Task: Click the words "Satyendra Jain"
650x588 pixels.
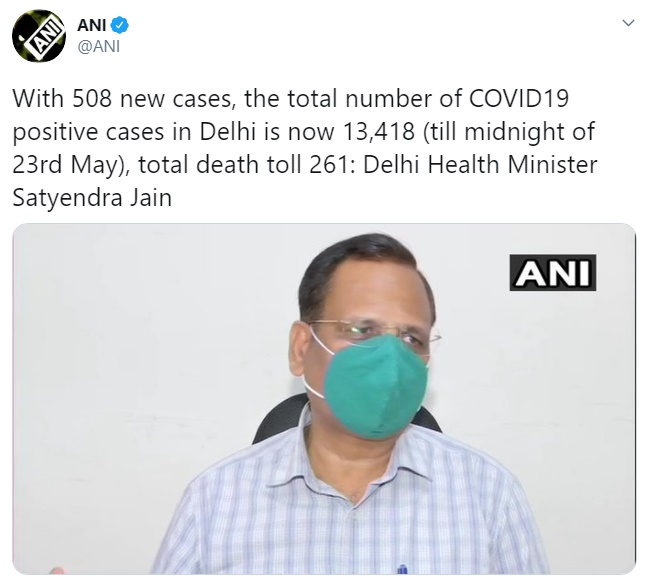Action: tap(92, 197)
